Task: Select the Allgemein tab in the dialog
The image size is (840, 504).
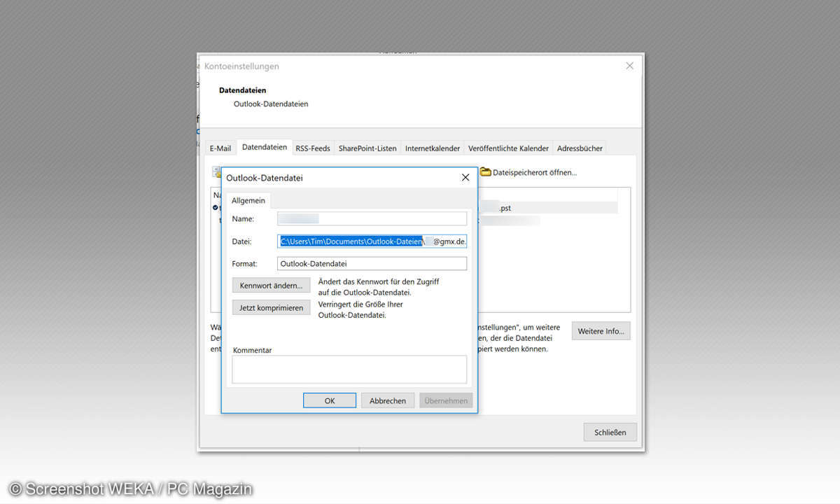Action: point(248,200)
